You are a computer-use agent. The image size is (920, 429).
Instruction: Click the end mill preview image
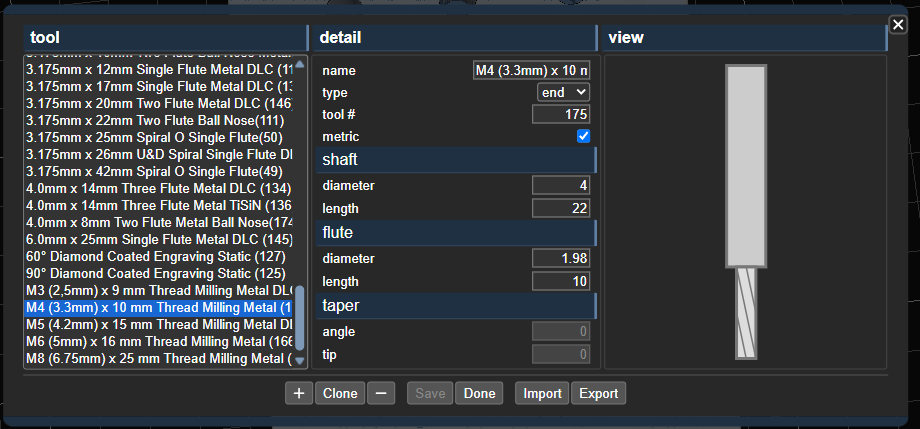click(746, 212)
